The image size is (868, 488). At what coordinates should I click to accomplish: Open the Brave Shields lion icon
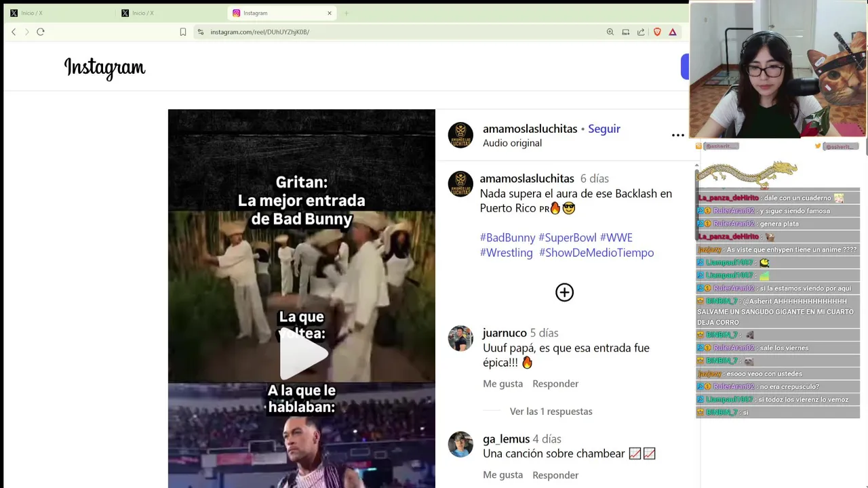coord(657,32)
